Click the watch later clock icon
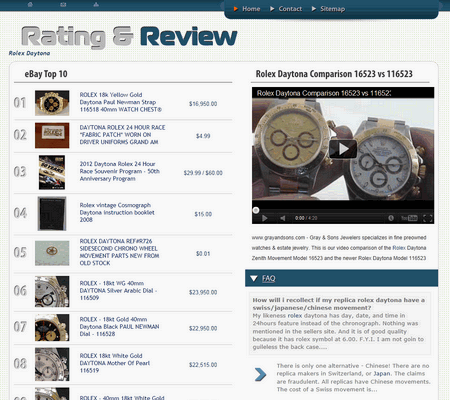Image resolution: width=450 pixels, height=400 pixels. [391, 218]
